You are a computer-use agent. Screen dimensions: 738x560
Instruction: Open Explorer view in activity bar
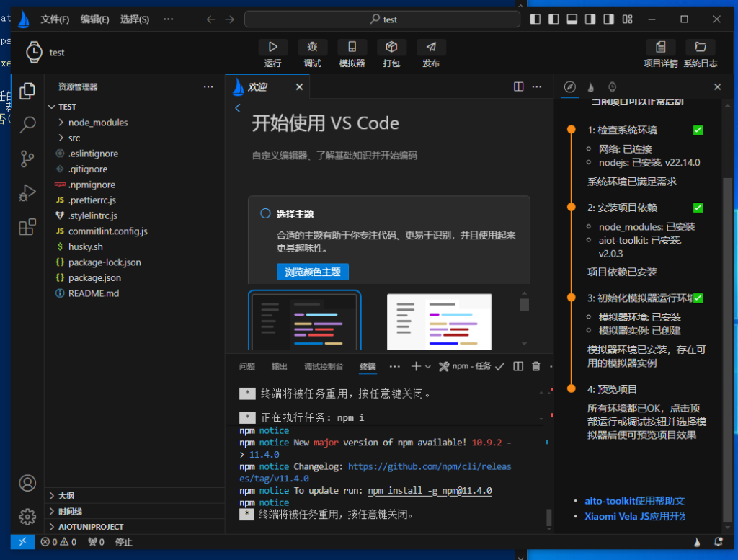[x=27, y=91]
